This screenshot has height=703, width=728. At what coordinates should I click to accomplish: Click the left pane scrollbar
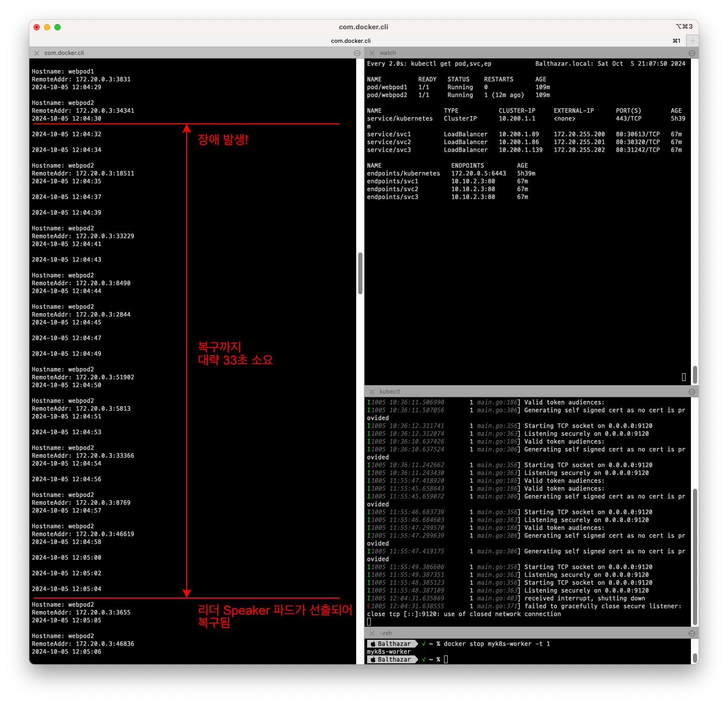(360, 273)
